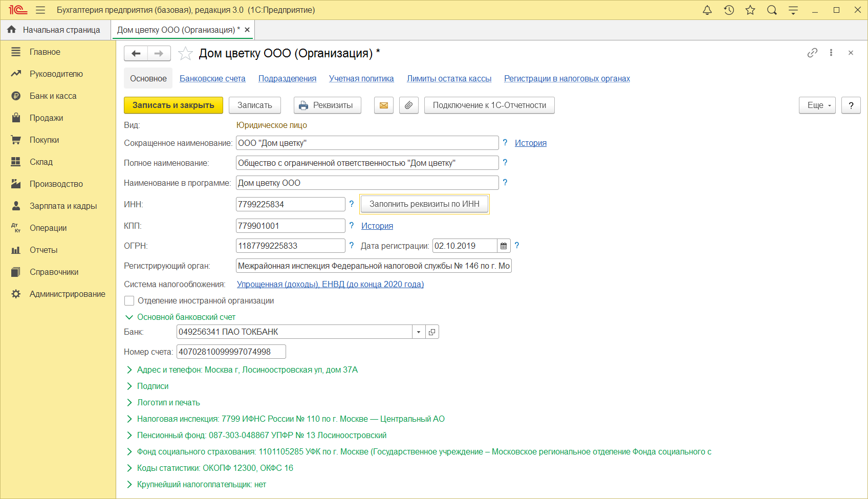The height and width of the screenshot is (499, 868).
Task: Open Реквизиты print button
Action: (x=328, y=105)
